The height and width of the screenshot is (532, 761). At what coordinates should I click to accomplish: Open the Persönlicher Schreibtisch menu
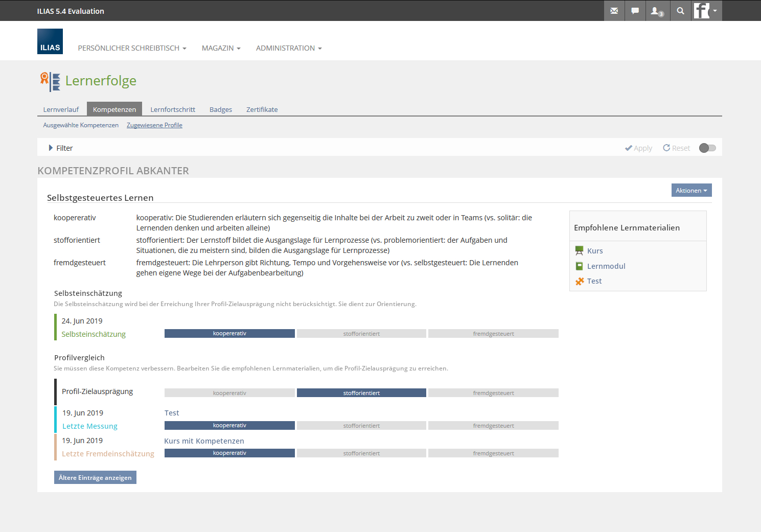point(132,48)
